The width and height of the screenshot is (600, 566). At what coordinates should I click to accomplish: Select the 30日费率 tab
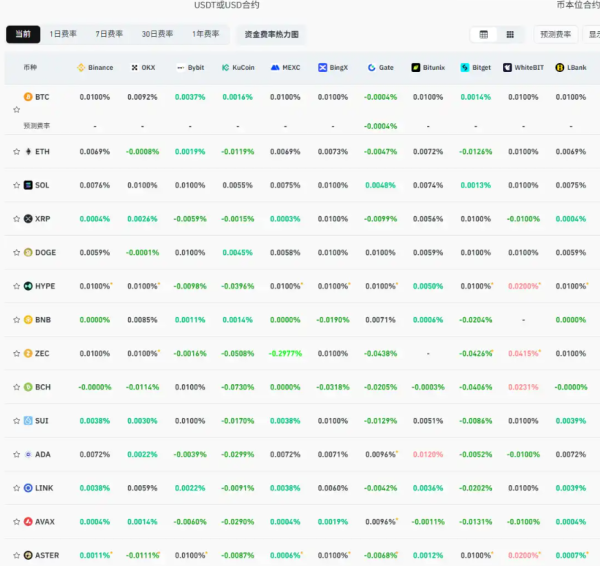point(156,34)
